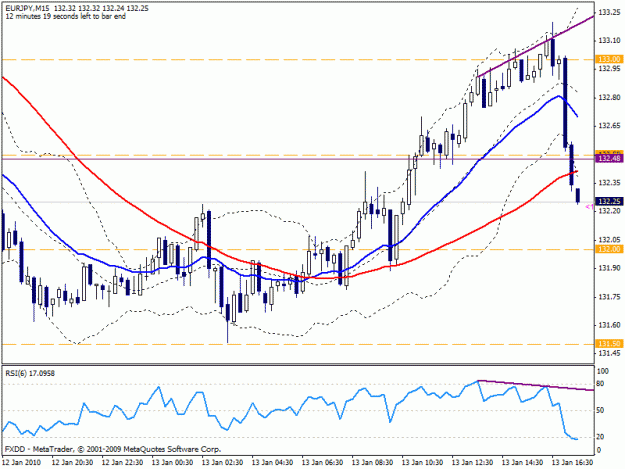This screenshot has width=625, height=469.
Task: Click the 133.10 price axis value
Action: click(x=609, y=41)
